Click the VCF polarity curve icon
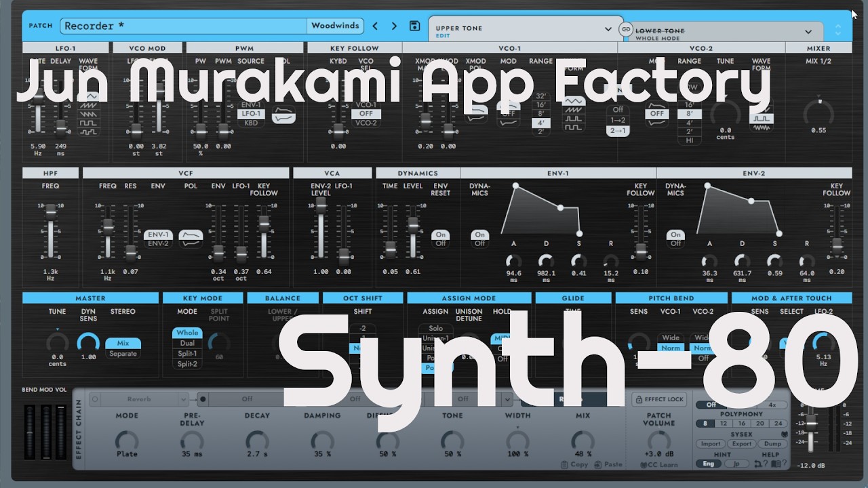The image size is (868, 488). coord(191,239)
